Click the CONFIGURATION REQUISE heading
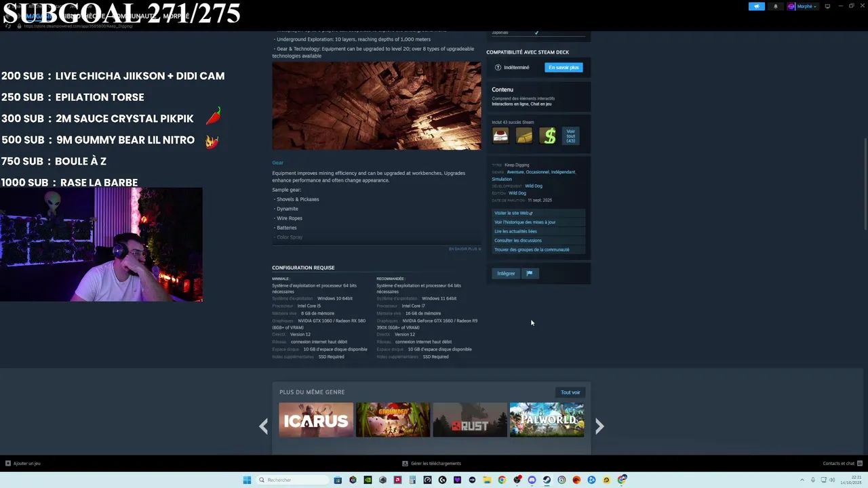The image size is (868, 488). pyautogui.click(x=303, y=268)
